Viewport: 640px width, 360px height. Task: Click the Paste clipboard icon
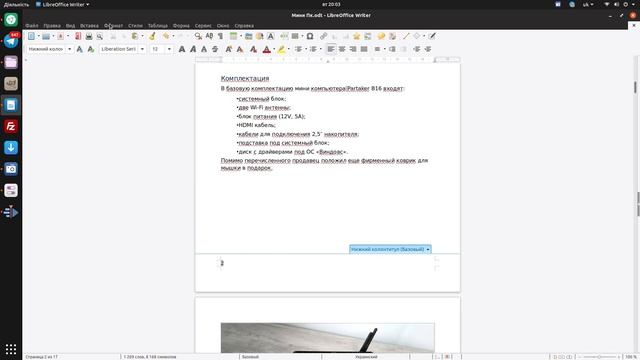(x=135, y=36)
